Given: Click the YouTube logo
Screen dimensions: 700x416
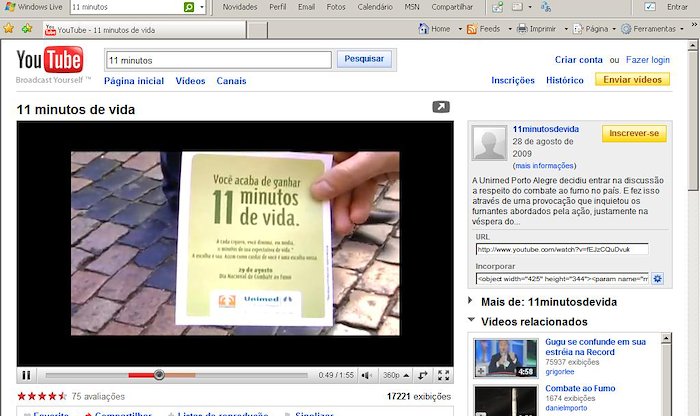Looking at the screenshot, I should 50,60.
